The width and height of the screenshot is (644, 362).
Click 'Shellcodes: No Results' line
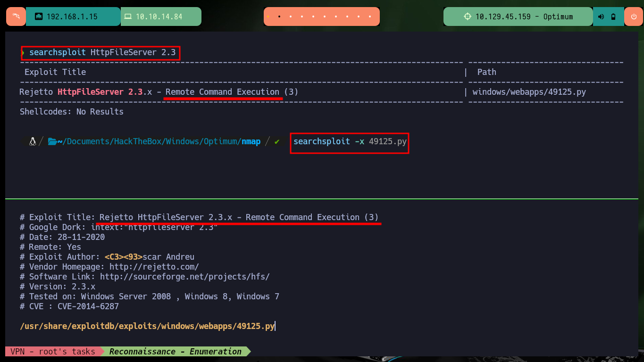(x=72, y=112)
